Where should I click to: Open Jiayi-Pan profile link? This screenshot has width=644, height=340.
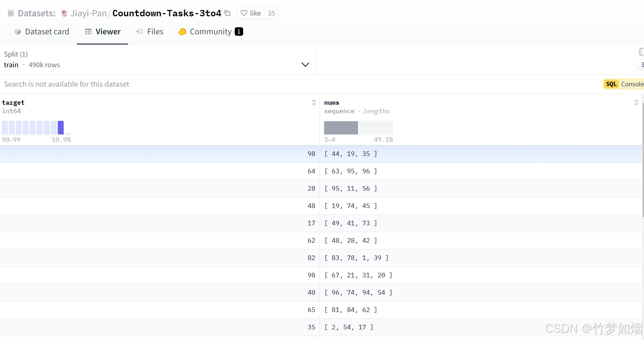(x=88, y=13)
